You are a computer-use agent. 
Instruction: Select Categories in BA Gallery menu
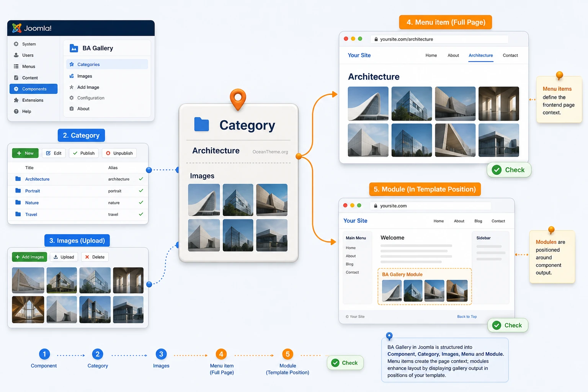point(107,64)
